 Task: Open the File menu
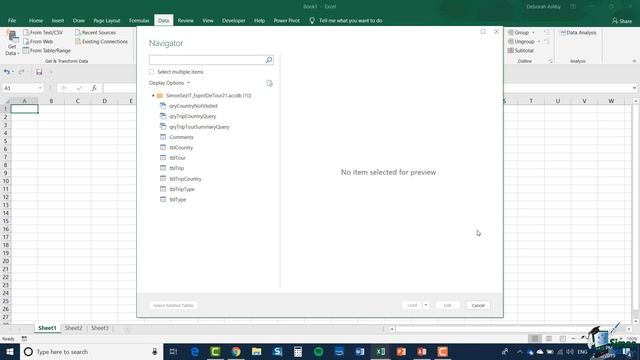coord(12,20)
